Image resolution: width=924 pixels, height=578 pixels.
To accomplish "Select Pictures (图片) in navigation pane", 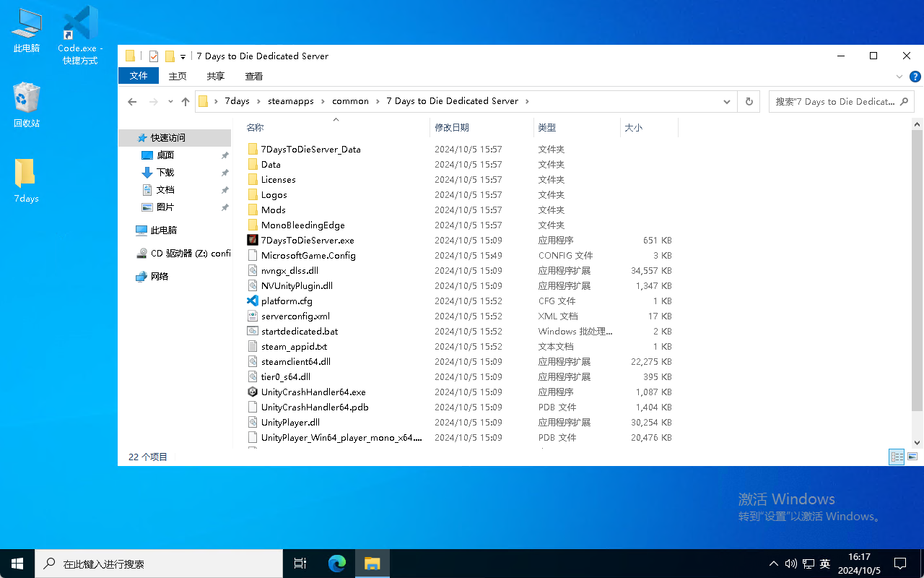I will pos(165,207).
